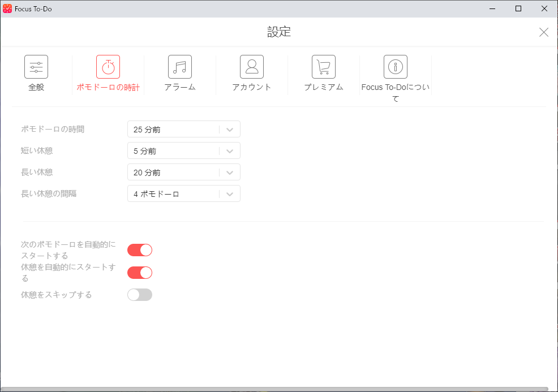Click the Focus To-Do app logo in title bar
558x392 pixels.
coord(7,8)
